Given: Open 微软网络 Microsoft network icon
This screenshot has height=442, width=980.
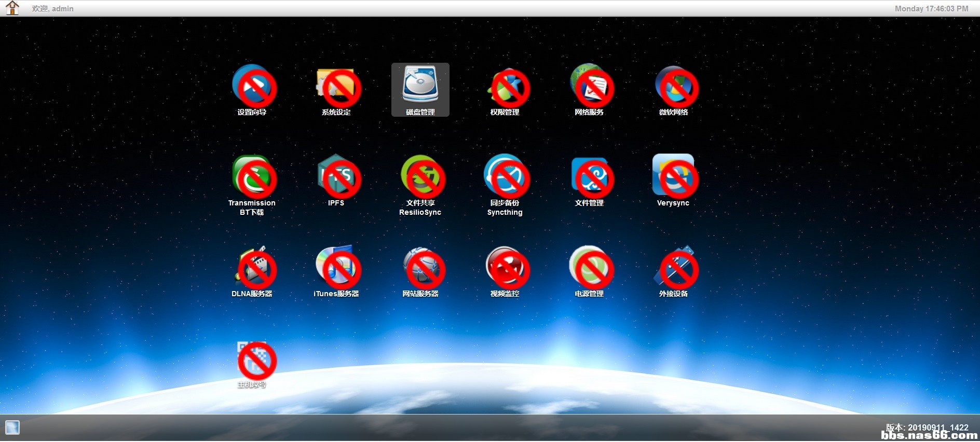Looking at the screenshot, I should (x=673, y=86).
